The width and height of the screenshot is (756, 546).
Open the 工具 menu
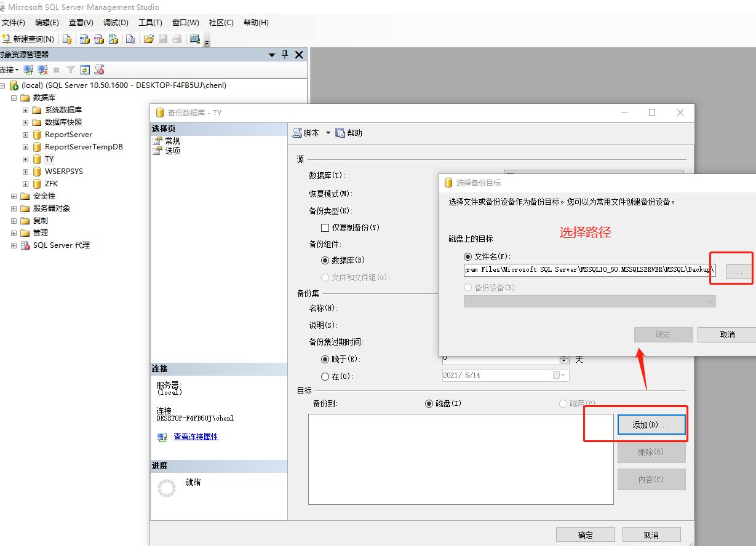(150, 22)
